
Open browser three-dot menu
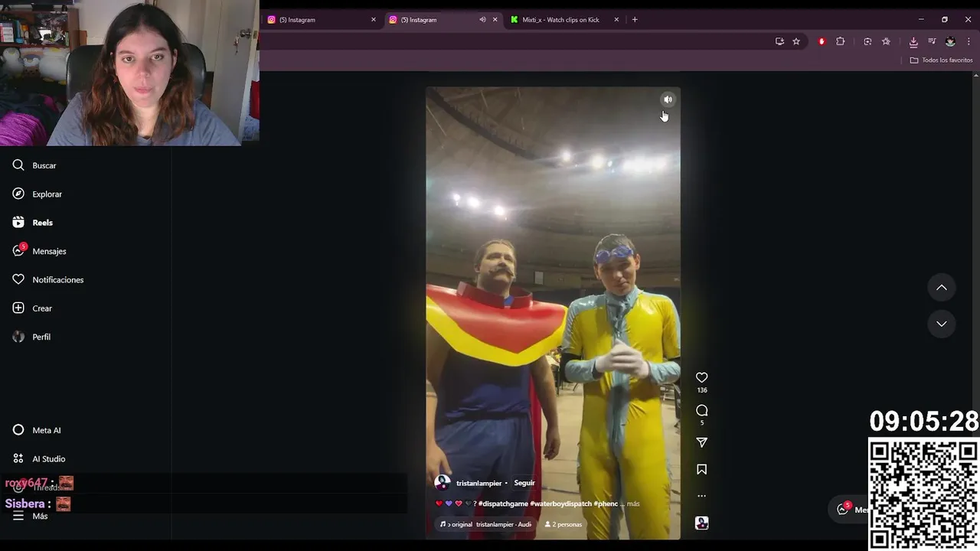(x=969, y=41)
